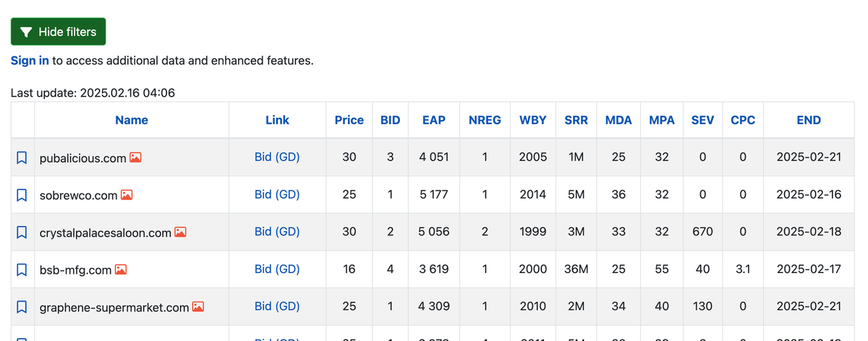Bookmark sobrewco.com domain

tap(22, 195)
